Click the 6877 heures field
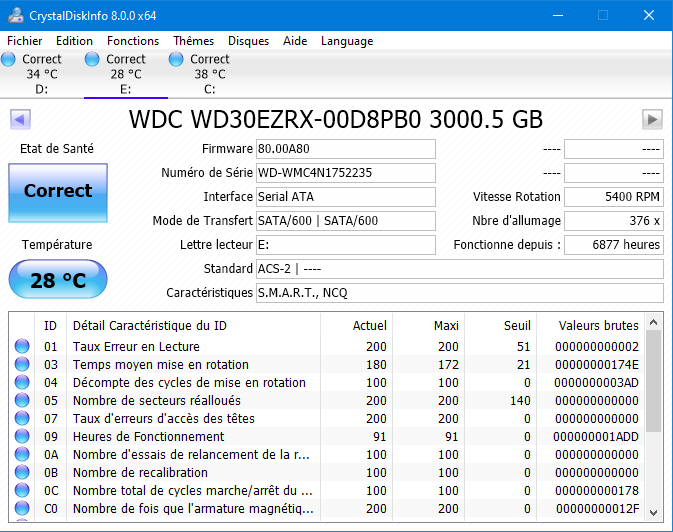 (614, 245)
